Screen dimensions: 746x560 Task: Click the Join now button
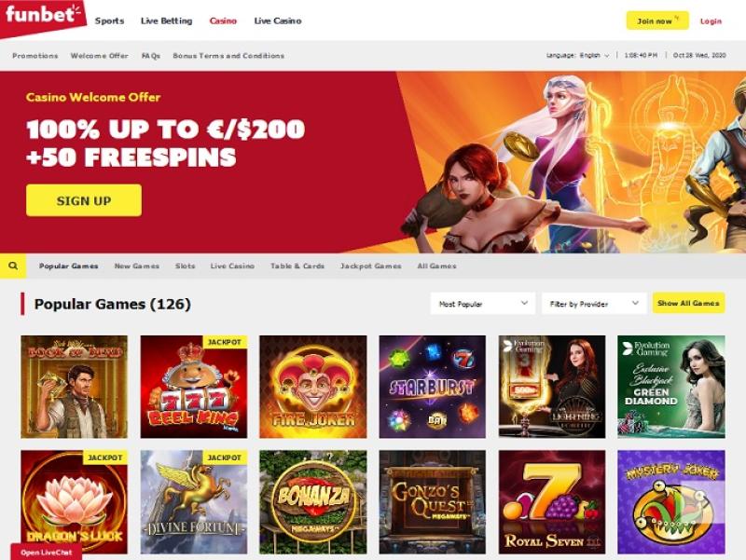(657, 20)
